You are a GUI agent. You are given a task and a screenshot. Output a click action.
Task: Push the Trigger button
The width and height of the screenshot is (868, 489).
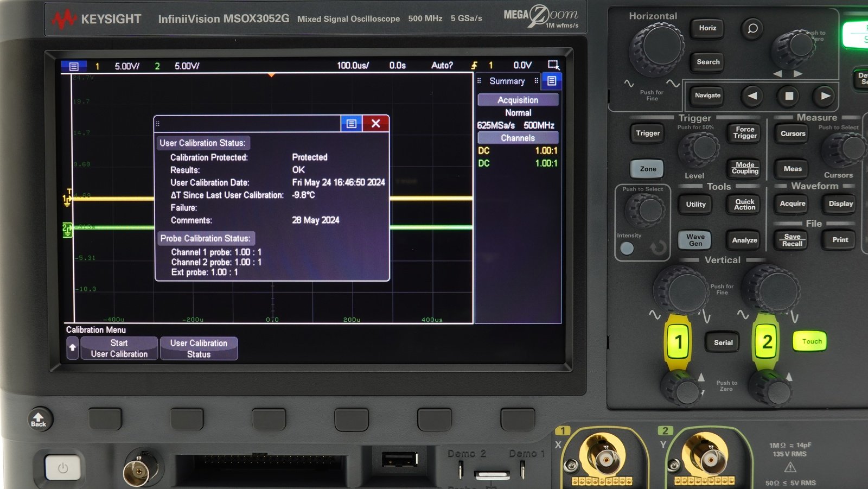pos(648,134)
